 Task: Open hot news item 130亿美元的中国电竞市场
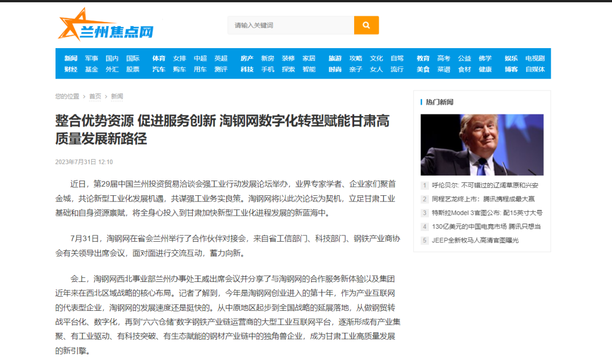pos(486,227)
